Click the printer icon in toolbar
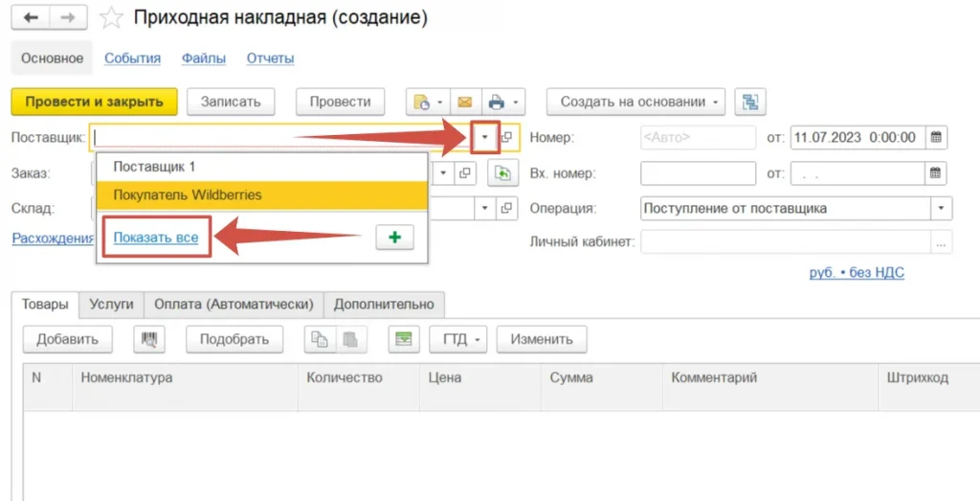 click(496, 102)
